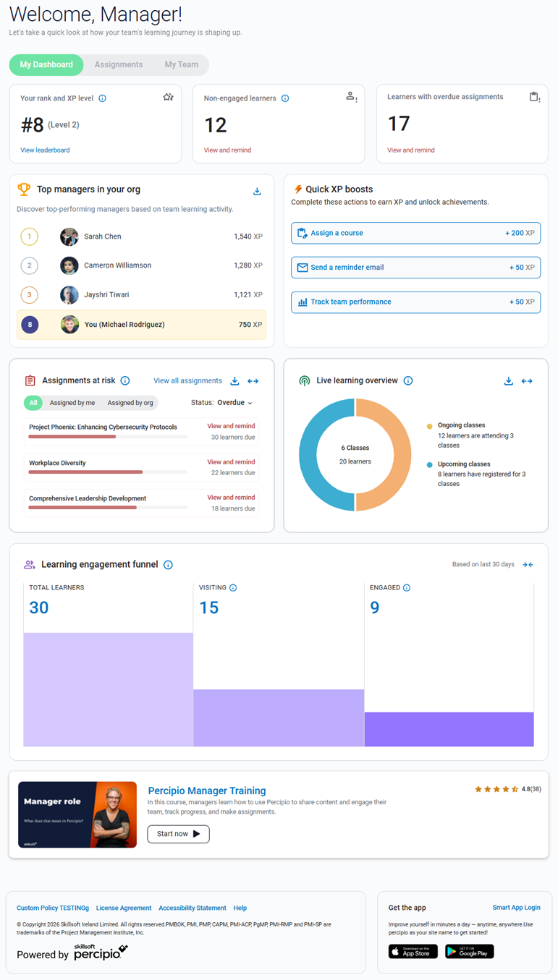
Task: Download the Assignments at risk report
Action: click(x=234, y=381)
